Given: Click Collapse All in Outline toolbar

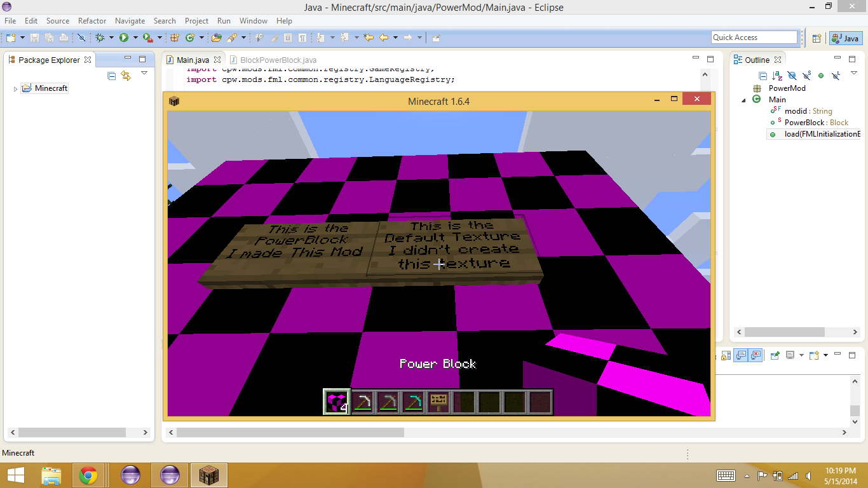Looking at the screenshot, I should [x=763, y=76].
